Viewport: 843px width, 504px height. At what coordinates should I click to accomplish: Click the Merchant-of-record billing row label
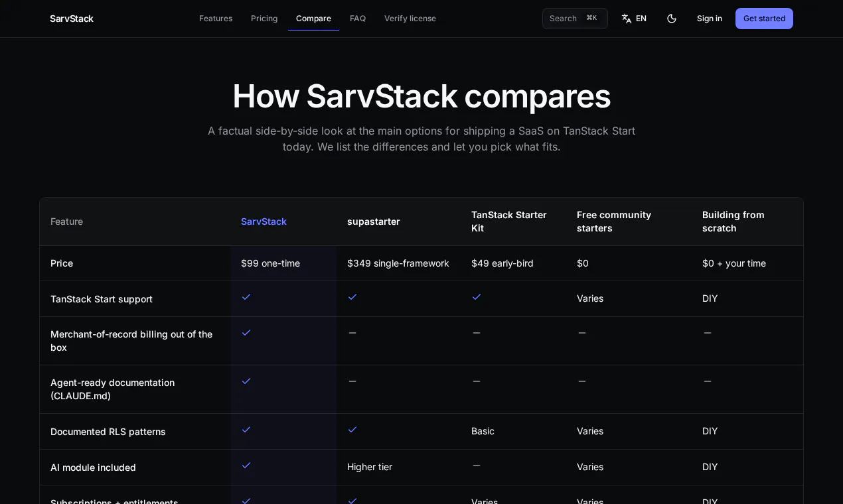[x=131, y=341]
